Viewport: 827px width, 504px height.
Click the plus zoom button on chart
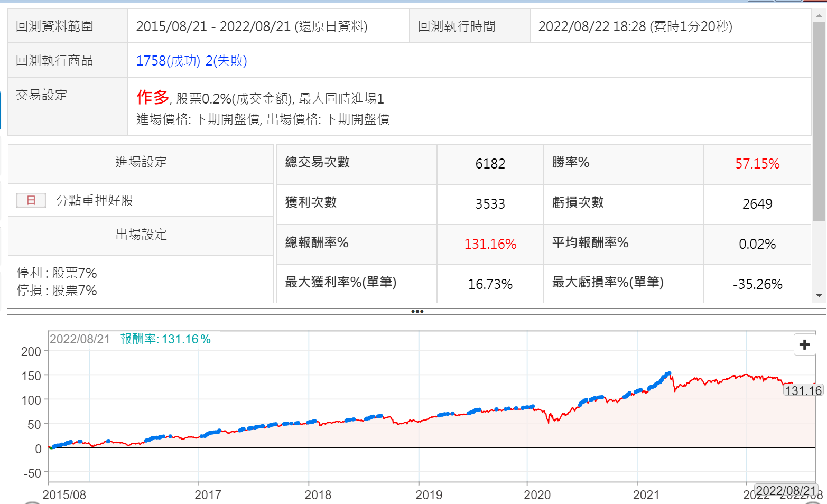coord(804,345)
